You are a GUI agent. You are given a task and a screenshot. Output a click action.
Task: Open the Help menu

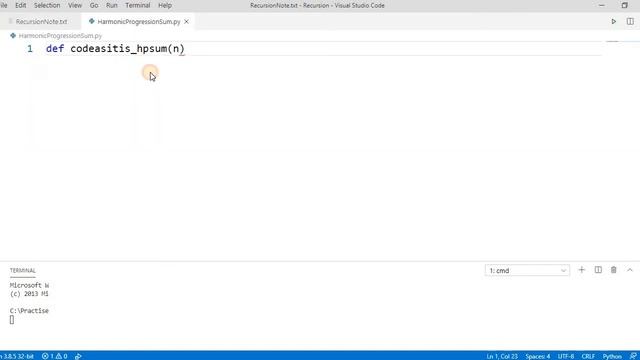click(165, 6)
